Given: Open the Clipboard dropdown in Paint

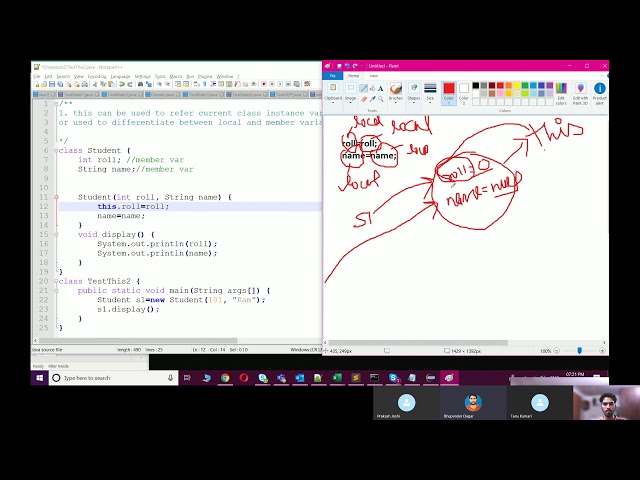Looking at the screenshot, I should [333, 93].
